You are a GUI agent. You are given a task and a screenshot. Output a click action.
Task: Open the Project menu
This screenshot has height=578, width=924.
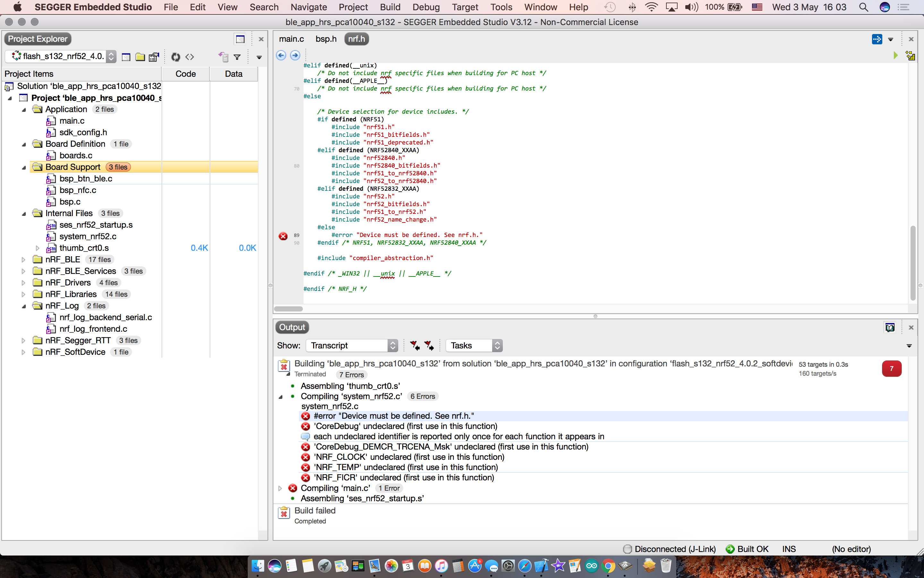coord(353,7)
